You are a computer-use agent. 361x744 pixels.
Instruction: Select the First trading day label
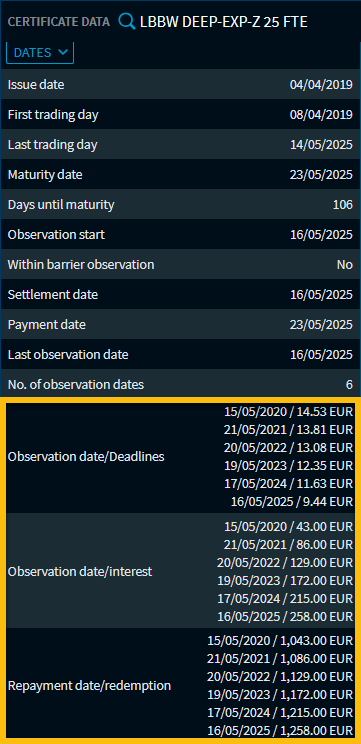pyautogui.click(x=53, y=115)
